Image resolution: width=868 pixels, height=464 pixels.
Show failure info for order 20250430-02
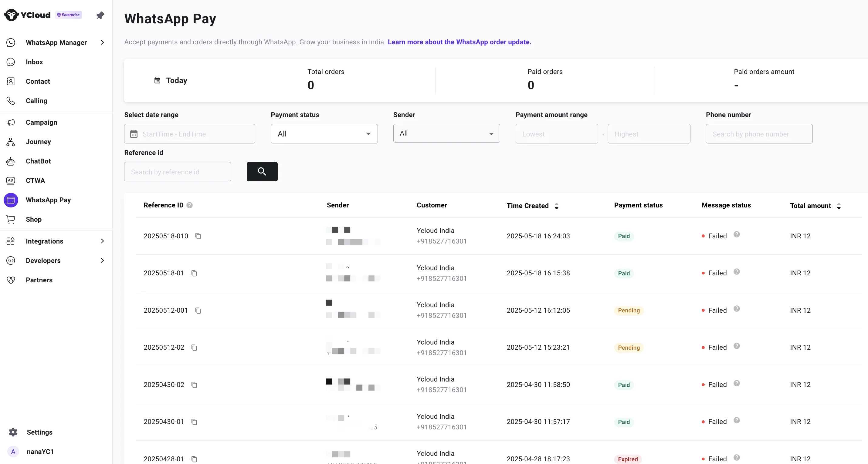coord(737,383)
